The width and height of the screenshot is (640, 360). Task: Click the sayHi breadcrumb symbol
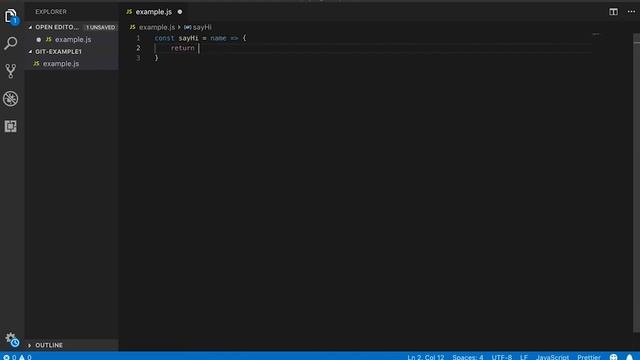(x=198, y=27)
